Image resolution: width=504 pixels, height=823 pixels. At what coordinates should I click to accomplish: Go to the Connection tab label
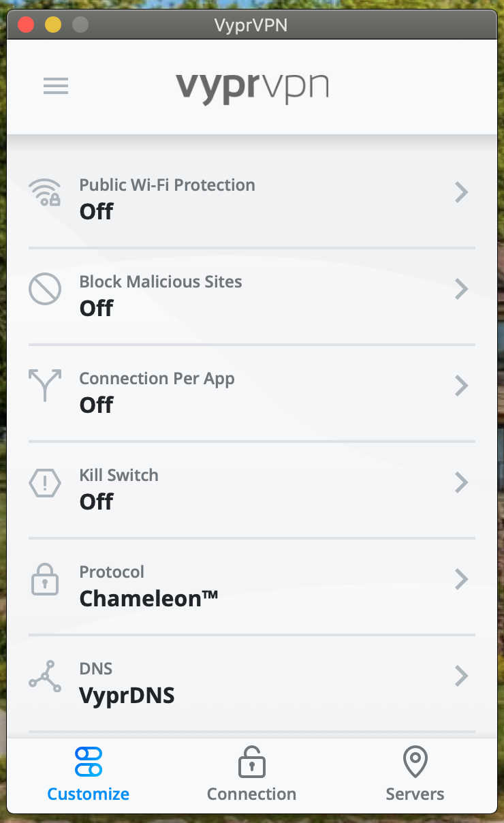pos(251,794)
